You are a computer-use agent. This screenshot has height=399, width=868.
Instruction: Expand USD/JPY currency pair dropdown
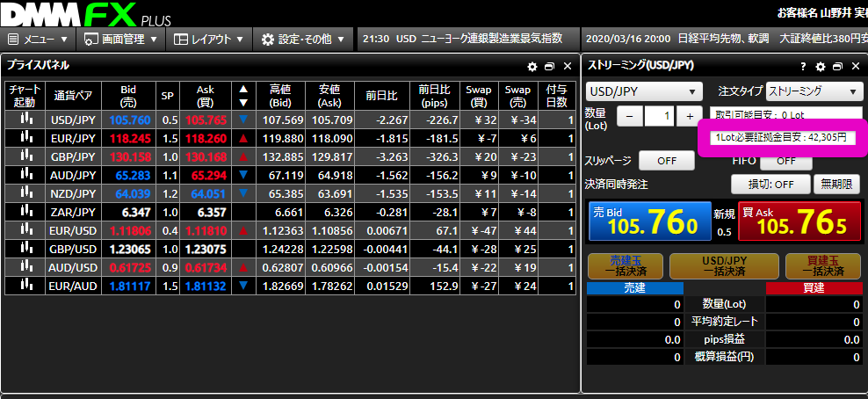pos(643,91)
